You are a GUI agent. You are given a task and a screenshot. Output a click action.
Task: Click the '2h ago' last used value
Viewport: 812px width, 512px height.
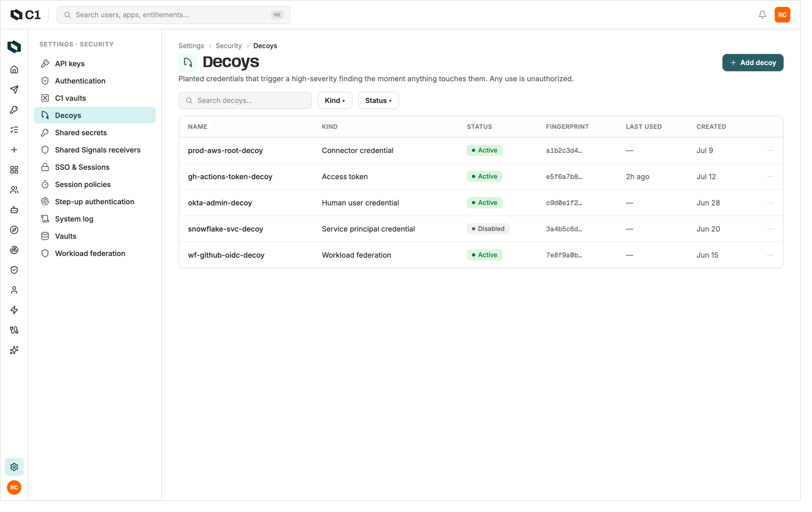637,176
